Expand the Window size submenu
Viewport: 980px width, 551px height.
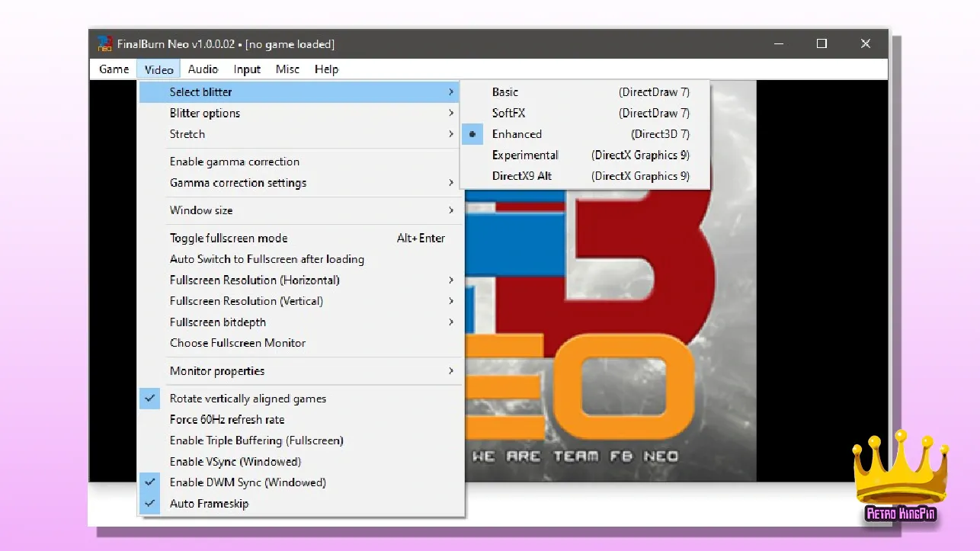299,210
